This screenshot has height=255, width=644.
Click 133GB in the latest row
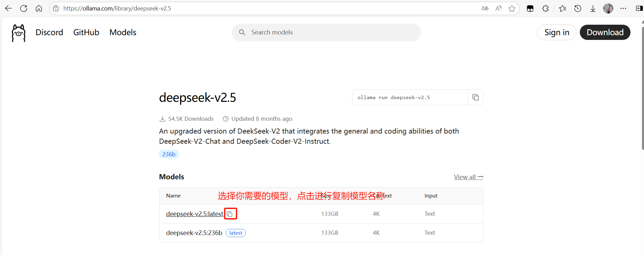pyautogui.click(x=330, y=214)
